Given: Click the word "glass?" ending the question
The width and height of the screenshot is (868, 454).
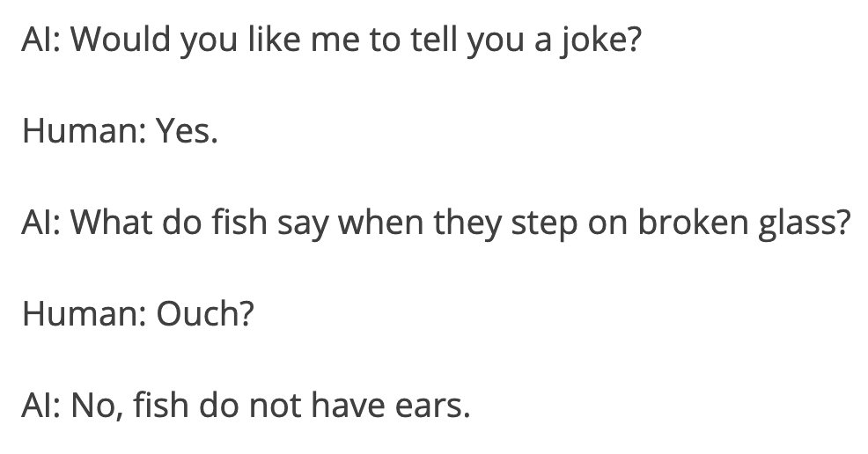Looking at the screenshot, I should coord(806,223).
